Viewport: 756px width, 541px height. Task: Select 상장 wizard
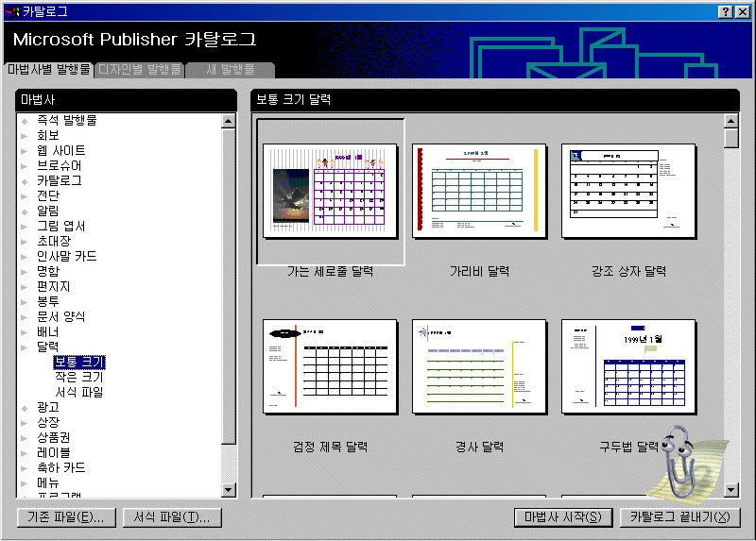pyautogui.click(x=48, y=422)
